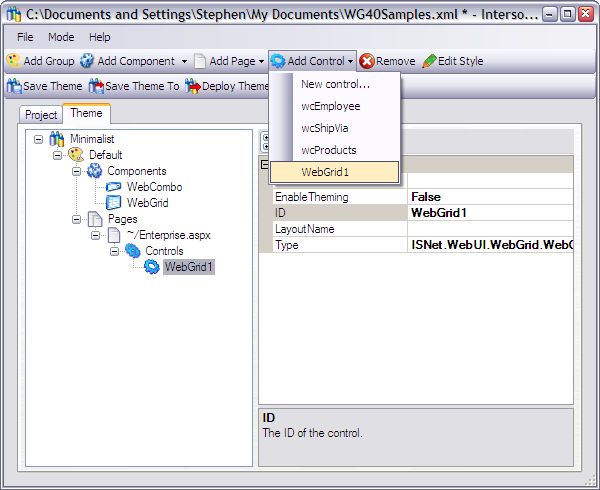
Task: Open the Add Page dropdown
Action: [261, 62]
